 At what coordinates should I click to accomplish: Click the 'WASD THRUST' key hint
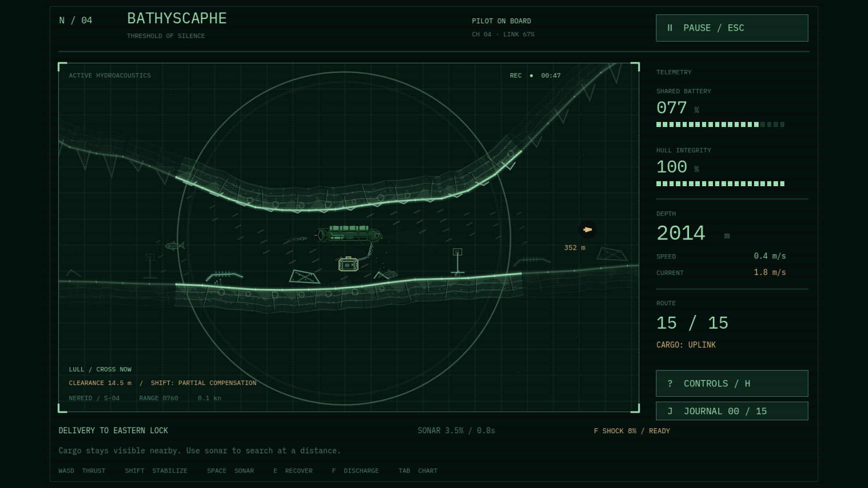click(x=82, y=471)
